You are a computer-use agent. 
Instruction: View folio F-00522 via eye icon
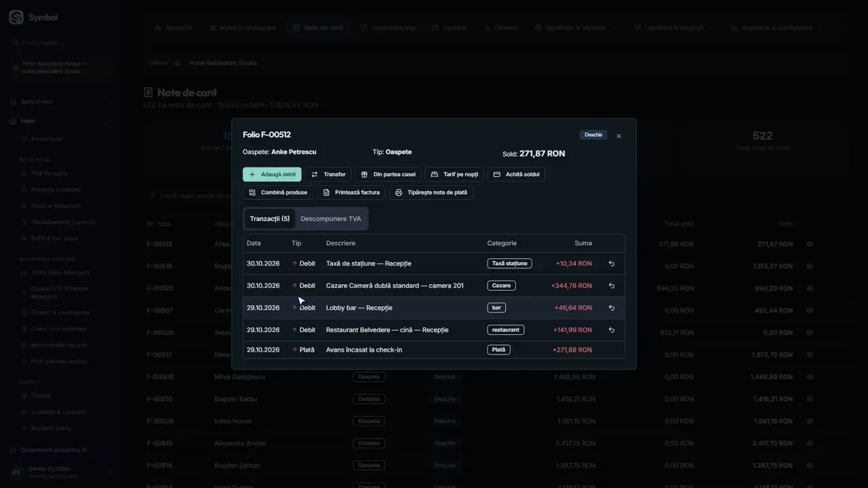point(810,289)
